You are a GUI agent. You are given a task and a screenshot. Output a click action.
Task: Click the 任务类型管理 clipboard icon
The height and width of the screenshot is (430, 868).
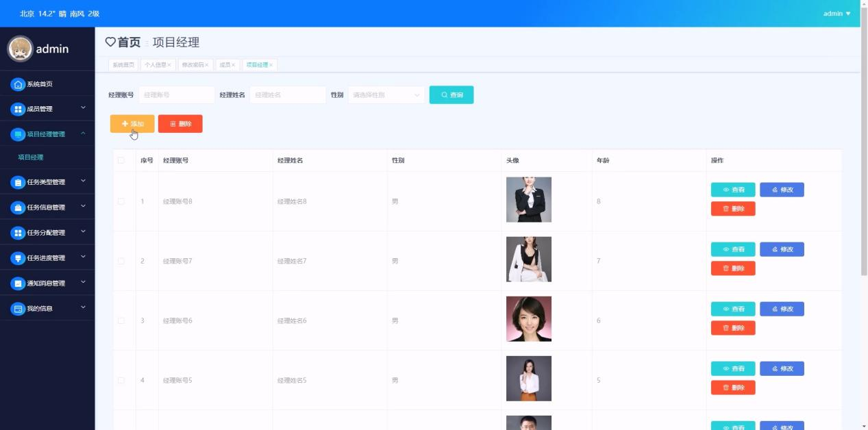18,183
